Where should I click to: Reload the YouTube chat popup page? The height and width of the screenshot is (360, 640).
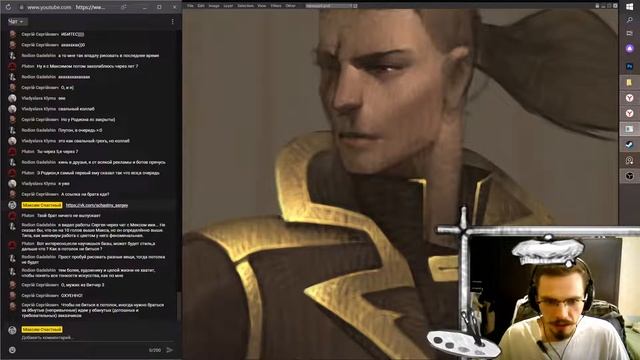pos(8,7)
